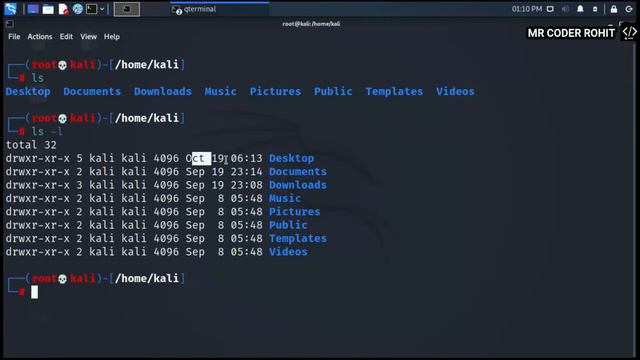Launch terminal emulator from panel
This screenshot has height=360, width=640.
(91, 9)
